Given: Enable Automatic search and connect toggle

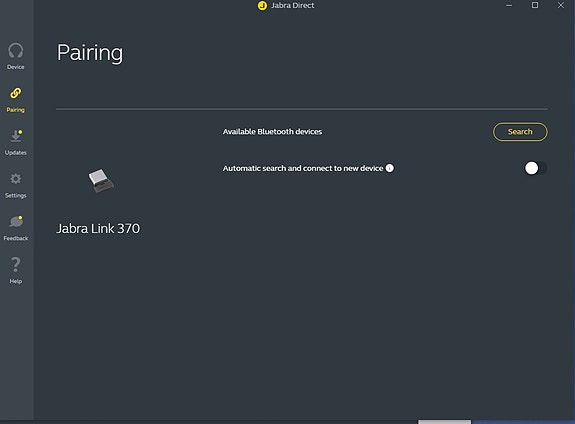Looking at the screenshot, I should click(x=535, y=168).
